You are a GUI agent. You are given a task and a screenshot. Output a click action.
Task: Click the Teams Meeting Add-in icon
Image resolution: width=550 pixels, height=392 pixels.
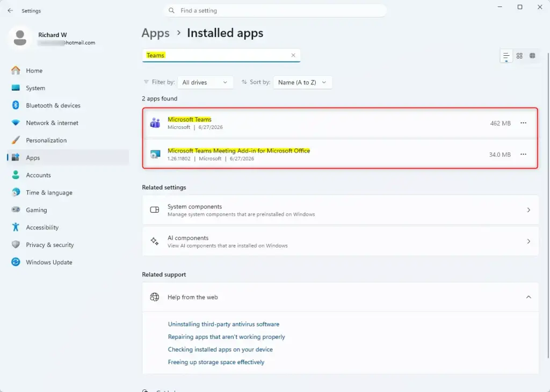[x=155, y=154]
